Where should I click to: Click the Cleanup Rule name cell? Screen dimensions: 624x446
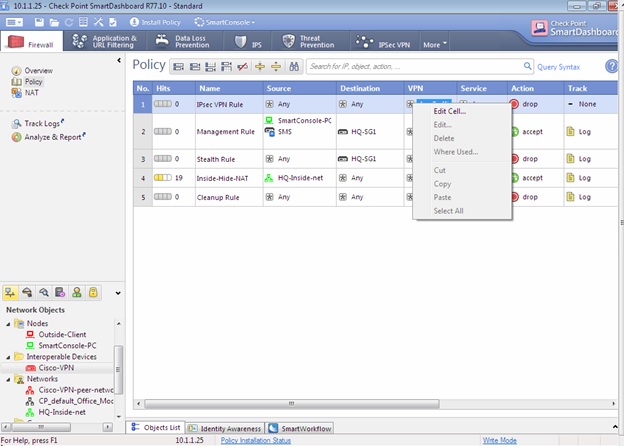(x=229, y=197)
